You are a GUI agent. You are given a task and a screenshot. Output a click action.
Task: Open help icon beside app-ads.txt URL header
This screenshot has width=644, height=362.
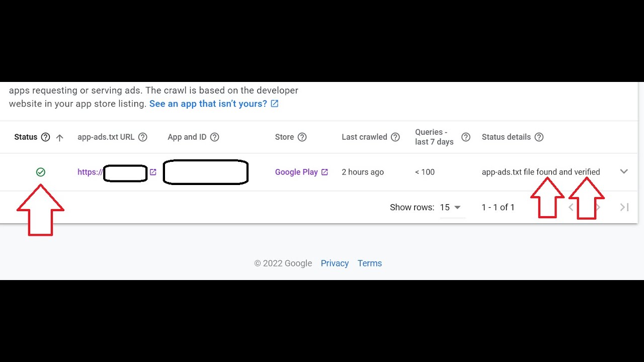click(142, 137)
